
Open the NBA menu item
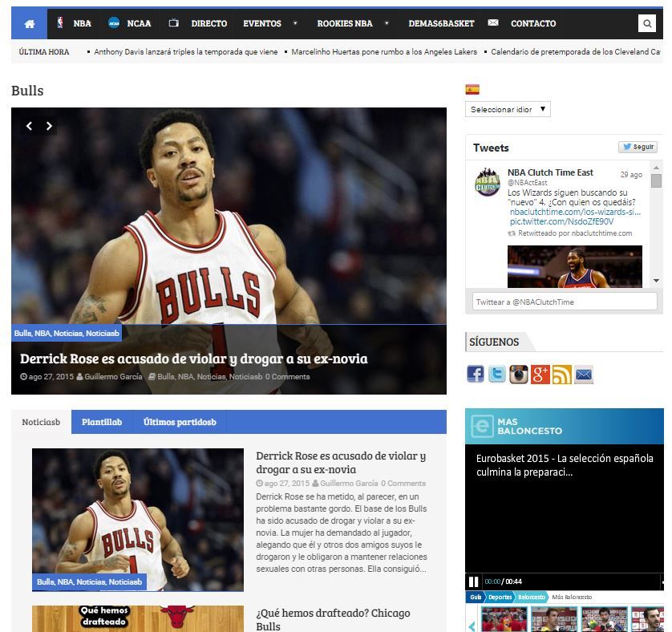(x=83, y=23)
